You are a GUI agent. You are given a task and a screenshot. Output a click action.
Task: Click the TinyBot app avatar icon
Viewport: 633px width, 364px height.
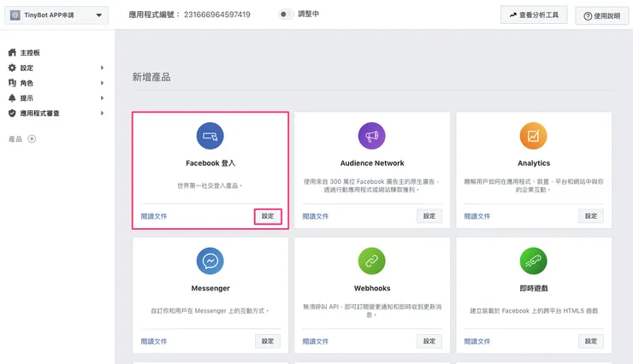[x=15, y=15]
